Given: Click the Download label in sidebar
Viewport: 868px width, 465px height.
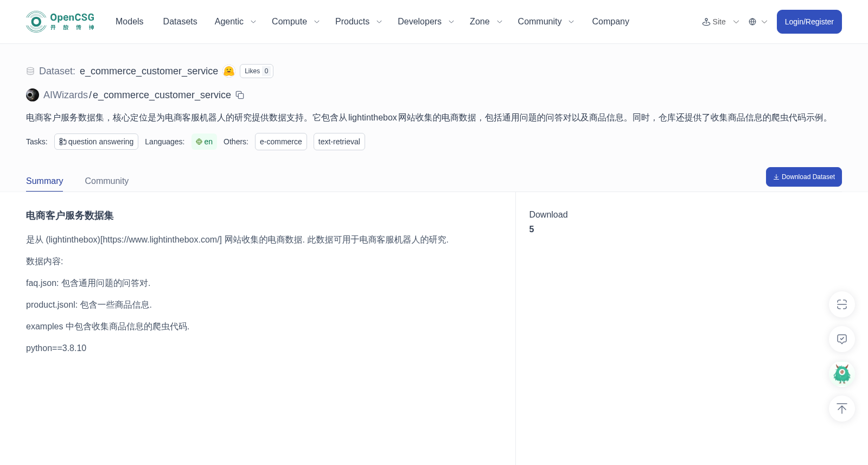Looking at the screenshot, I should pos(548,215).
